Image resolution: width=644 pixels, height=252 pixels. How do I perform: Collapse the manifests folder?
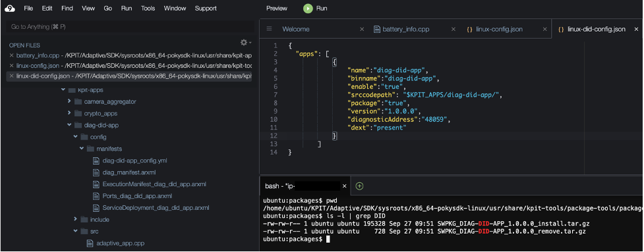click(82, 149)
